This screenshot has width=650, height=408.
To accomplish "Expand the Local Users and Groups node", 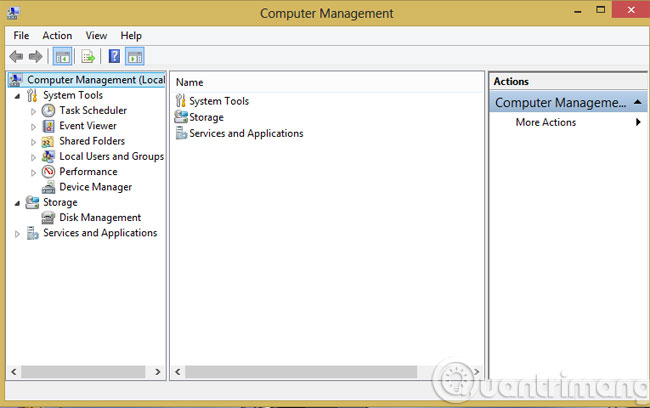I will click(33, 157).
